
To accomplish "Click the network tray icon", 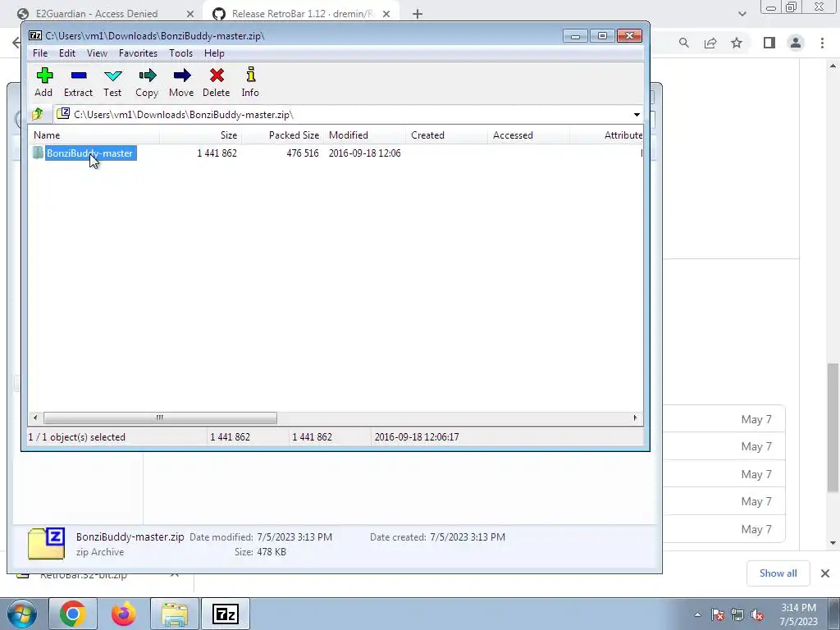I will 737,615.
